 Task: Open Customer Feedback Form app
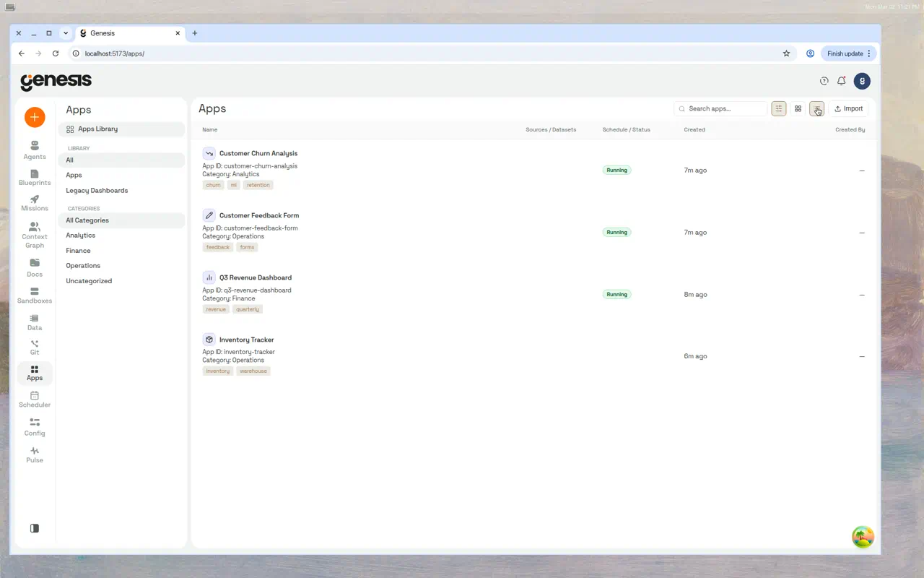pos(259,215)
